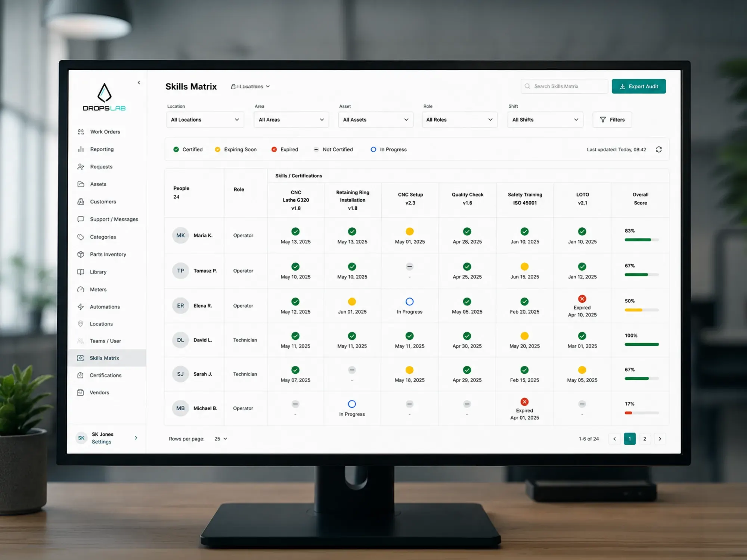Screen dimensions: 747x560
Task: Click the Reporting bar chart icon
Action: click(x=81, y=149)
